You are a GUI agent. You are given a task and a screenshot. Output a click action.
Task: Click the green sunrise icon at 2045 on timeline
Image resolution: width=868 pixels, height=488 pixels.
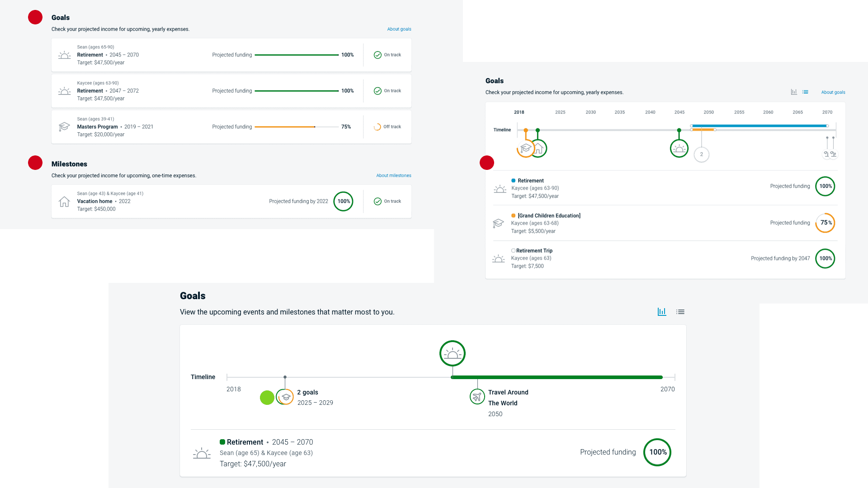pos(679,149)
